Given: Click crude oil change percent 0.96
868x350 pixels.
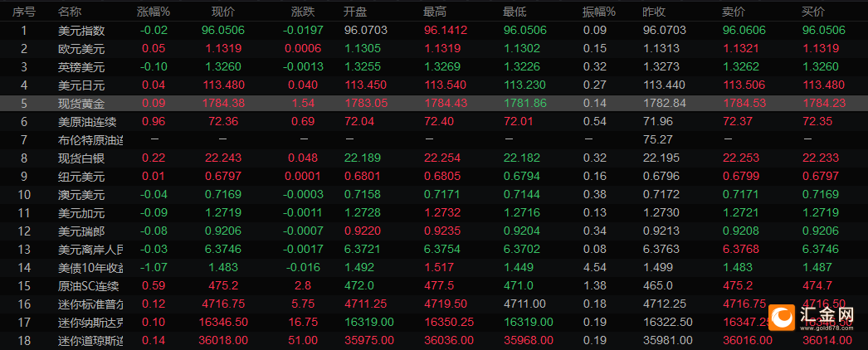Looking at the screenshot, I should point(154,122).
